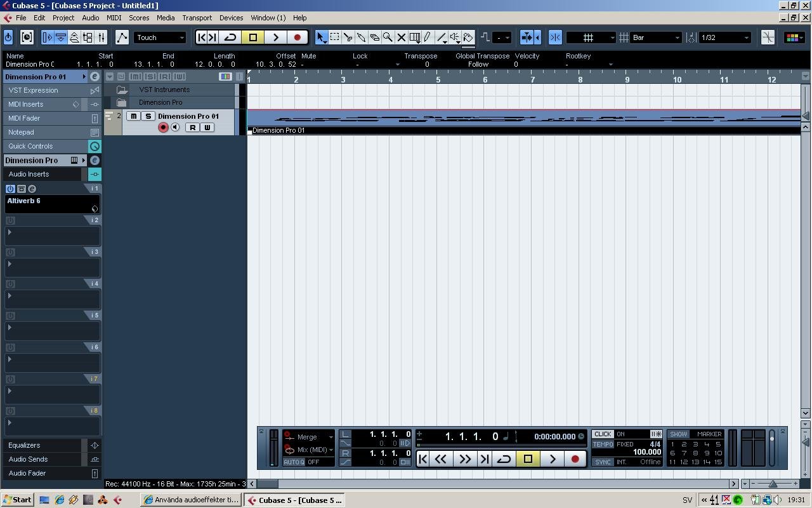Select the Glue tool in toolbar
The height and width of the screenshot is (508, 812).
click(x=361, y=37)
